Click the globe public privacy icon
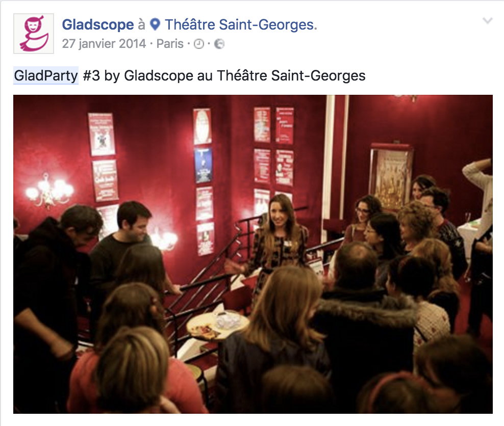The width and height of the screenshot is (504, 426). tap(219, 44)
